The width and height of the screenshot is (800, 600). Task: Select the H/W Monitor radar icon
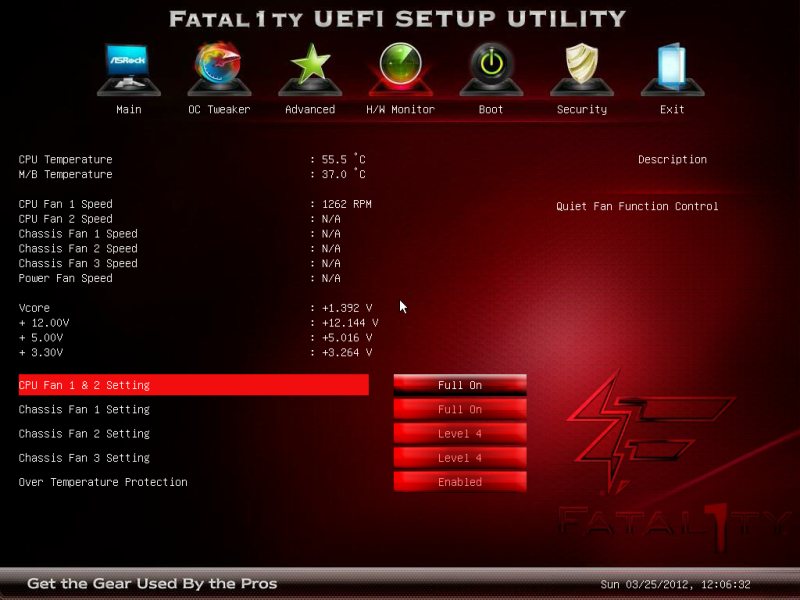click(401, 69)
